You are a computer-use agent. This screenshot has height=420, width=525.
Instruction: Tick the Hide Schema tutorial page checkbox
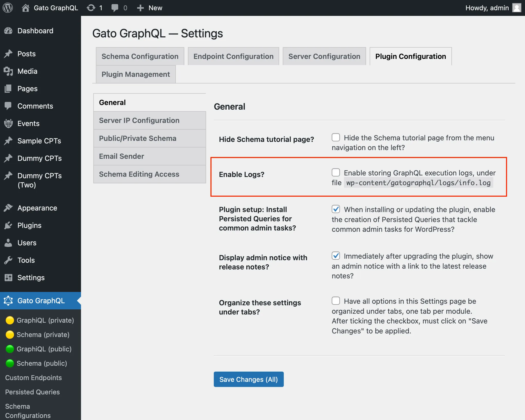(x=336, y=137)
